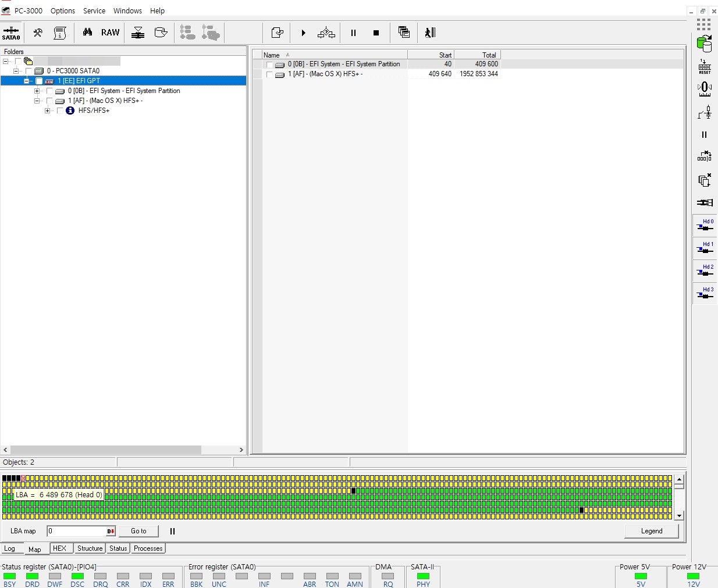The image size is (718, 588).
Task: Pause the process in the top toolbar
Action: pos(353,33)
